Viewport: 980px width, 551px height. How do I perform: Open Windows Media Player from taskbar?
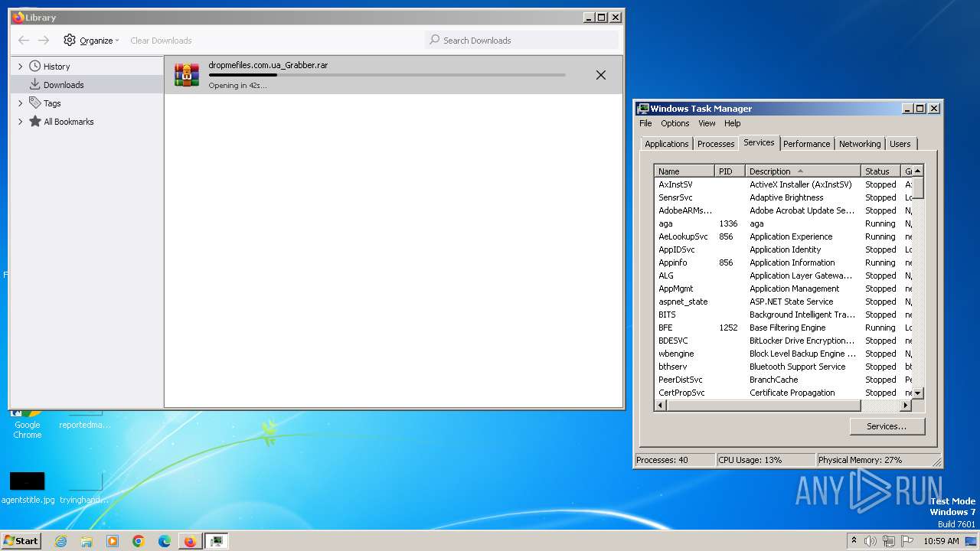pyautogui.click(x=113, y=541)
